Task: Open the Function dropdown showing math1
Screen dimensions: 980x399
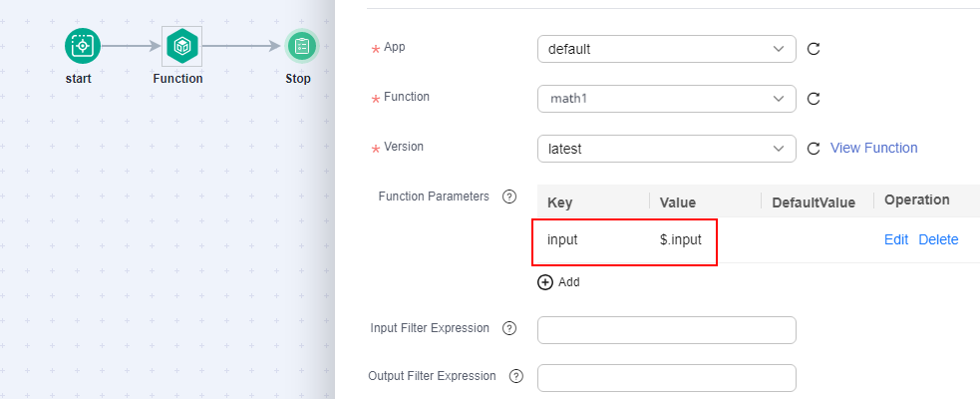Action: (667, 99)
